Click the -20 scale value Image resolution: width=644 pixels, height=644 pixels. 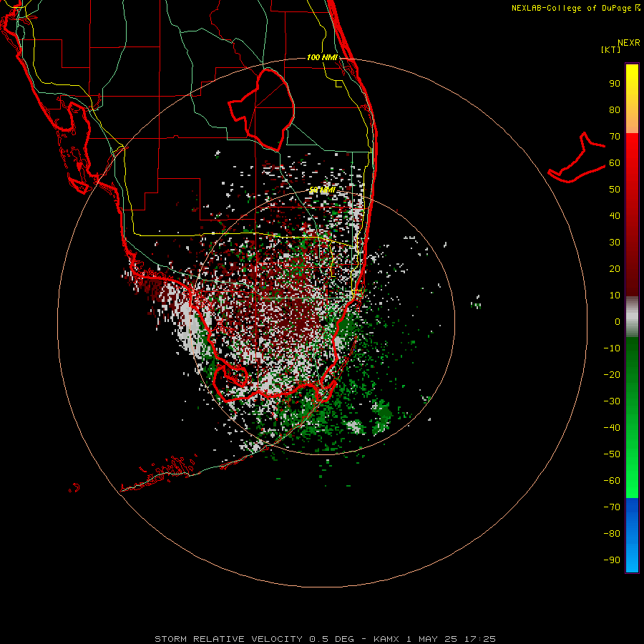click(612, 375)
